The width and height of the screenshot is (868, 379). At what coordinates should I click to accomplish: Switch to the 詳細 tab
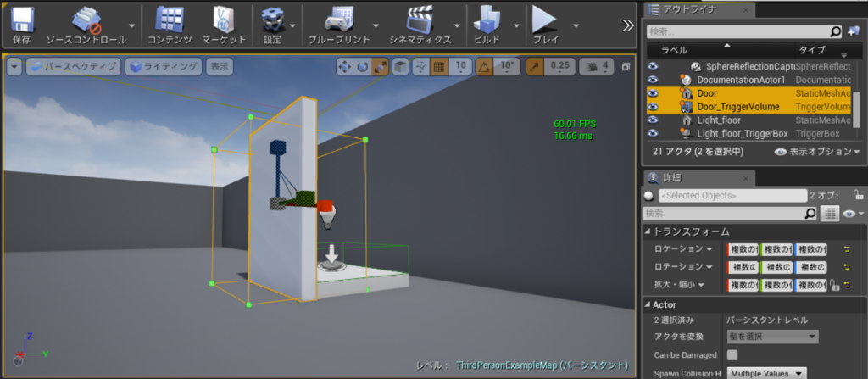699,178
